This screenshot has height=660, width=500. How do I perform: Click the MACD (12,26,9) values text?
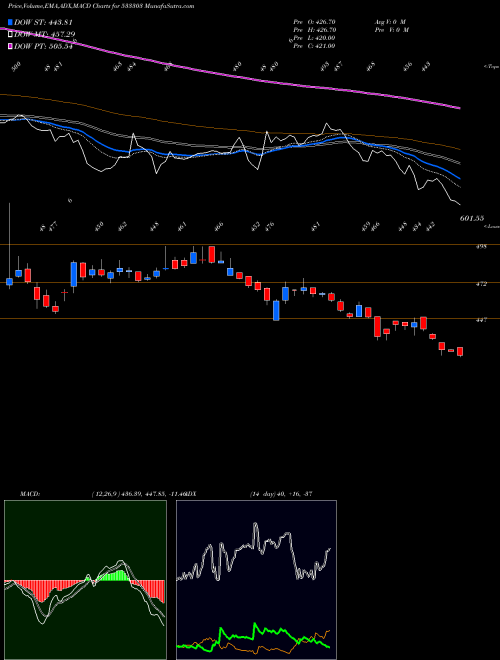(138, 493)
